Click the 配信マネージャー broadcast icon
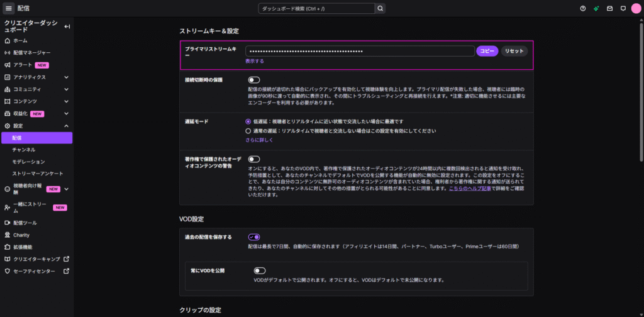This screenshot has height=317, width=644. pos(7,53)
